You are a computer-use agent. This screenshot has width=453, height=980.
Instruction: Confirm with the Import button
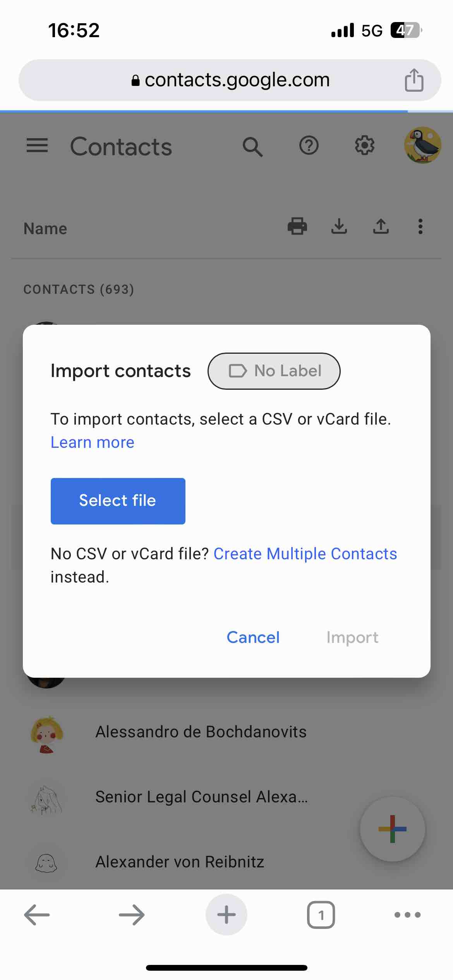pos(352,637)
